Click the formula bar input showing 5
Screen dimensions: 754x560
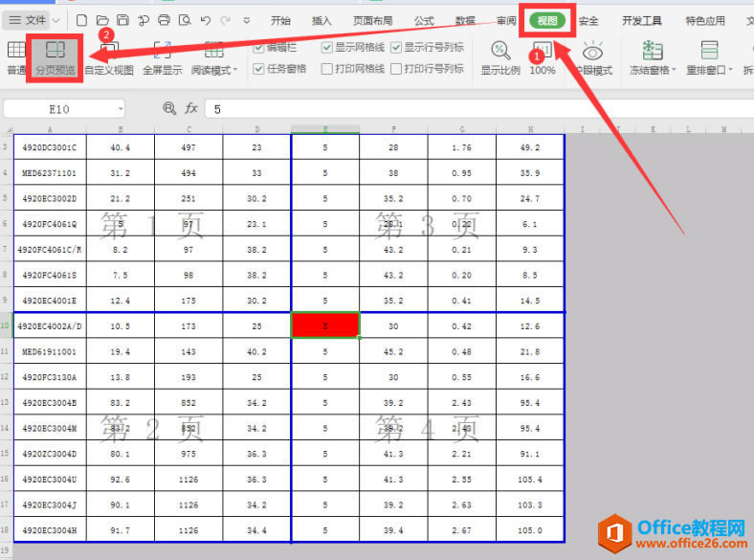click(479, 109)
